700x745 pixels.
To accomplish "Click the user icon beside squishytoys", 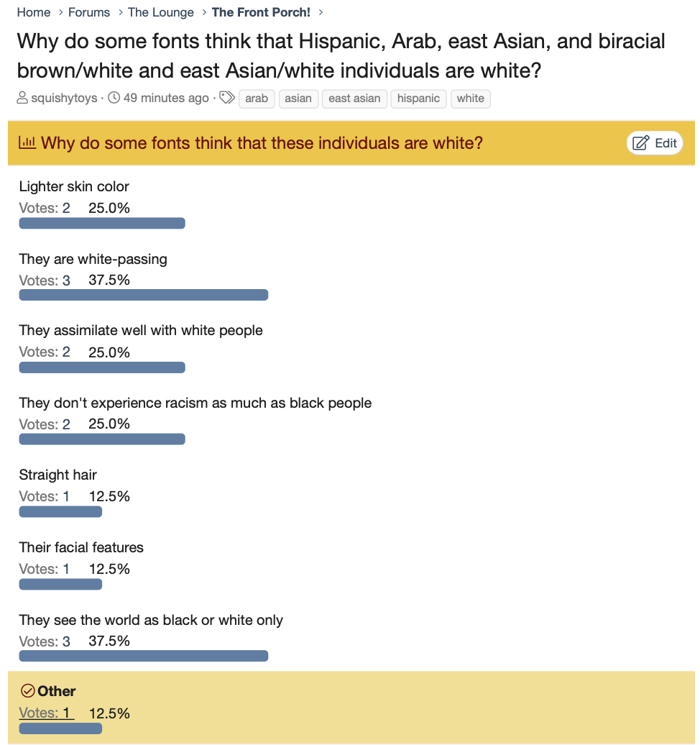I will tap(22, 99).
